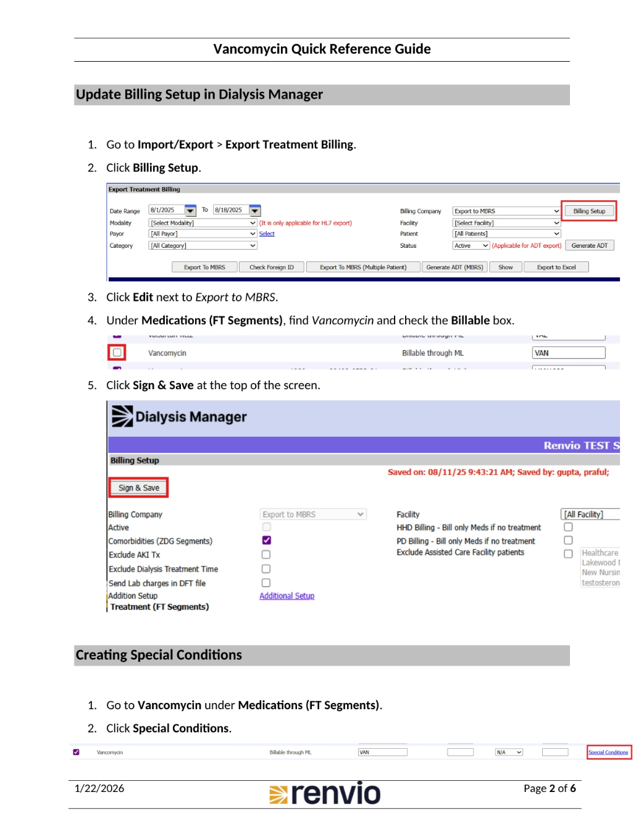Click Generate ADT (MBRS) button
This screenshot has width=644, height=834.
tap(454, 267)
